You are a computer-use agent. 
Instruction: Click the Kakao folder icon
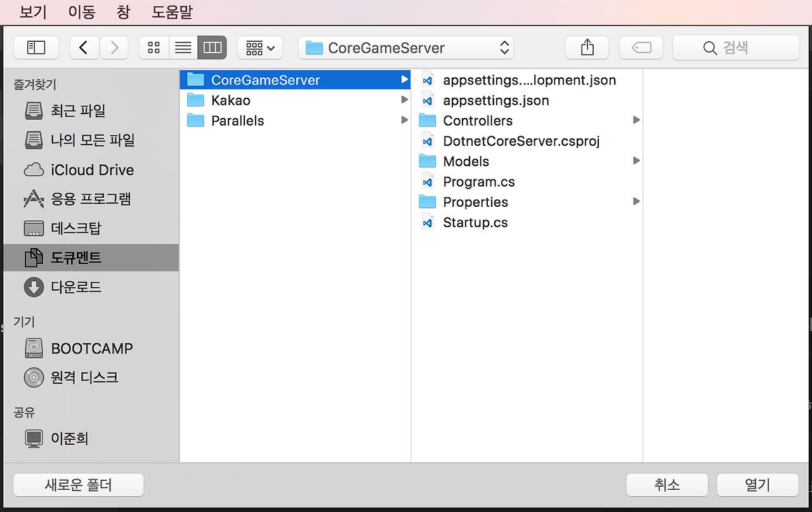195,100
